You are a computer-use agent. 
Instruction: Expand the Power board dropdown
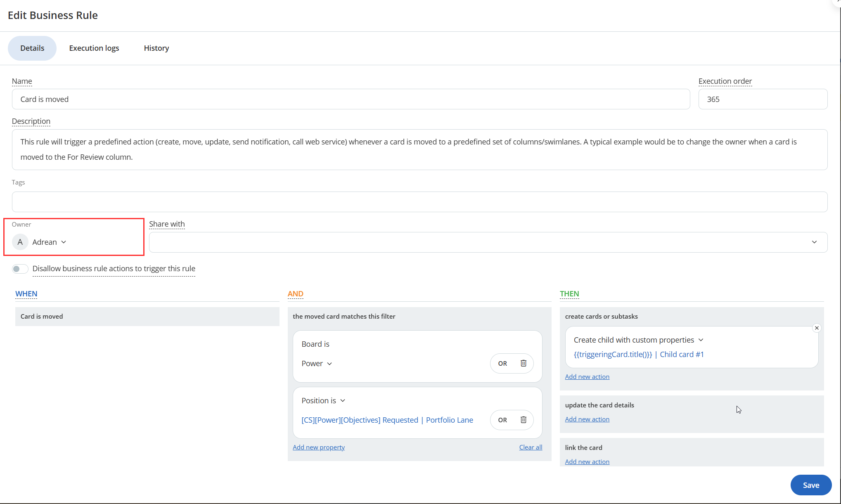329,364
